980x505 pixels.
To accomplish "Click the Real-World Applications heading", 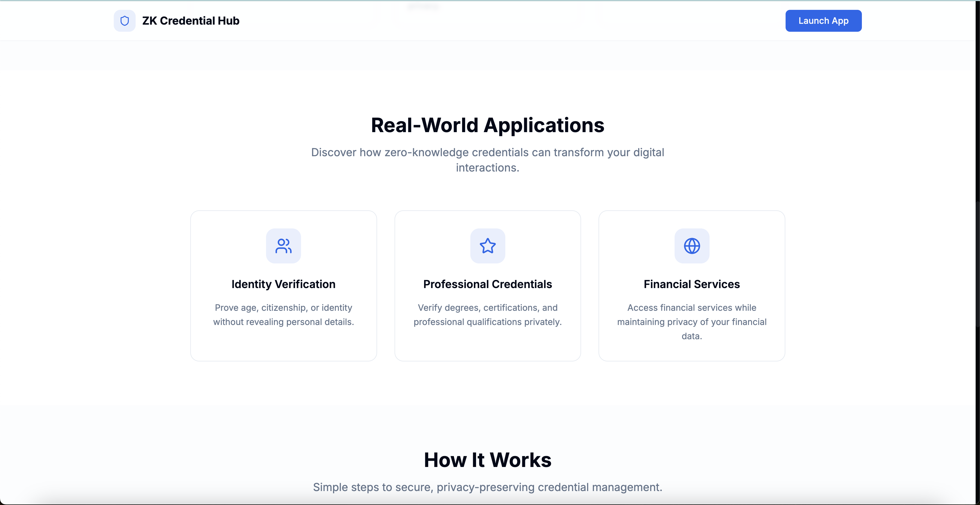I will pos(487,125).
